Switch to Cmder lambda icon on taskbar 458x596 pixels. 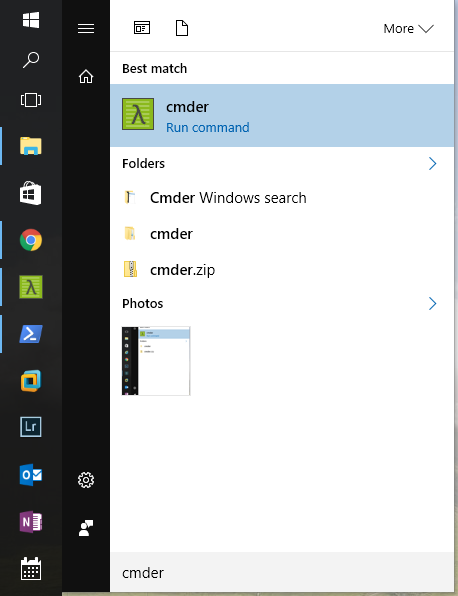[31, 287]
